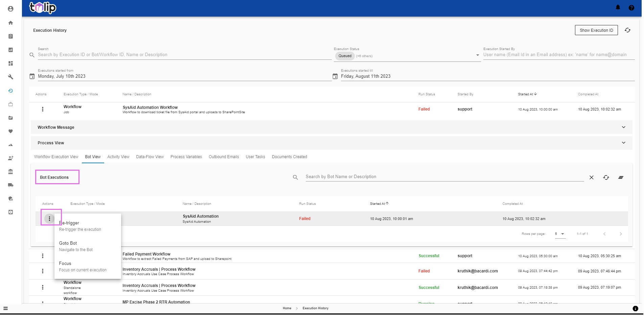Image resolution: width=644 pixels, height=316 pixels.
Task: Open the Documents Created tab
Action: tap(290, 157)
